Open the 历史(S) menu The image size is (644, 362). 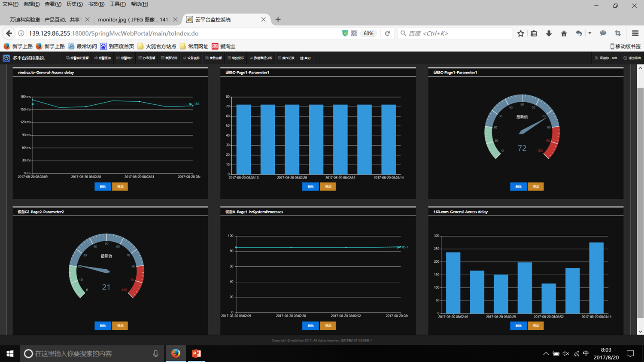[74, 4]
